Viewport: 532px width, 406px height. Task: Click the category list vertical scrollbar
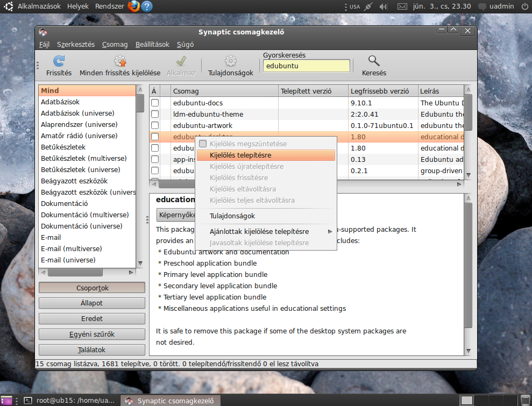click(140, 177)
